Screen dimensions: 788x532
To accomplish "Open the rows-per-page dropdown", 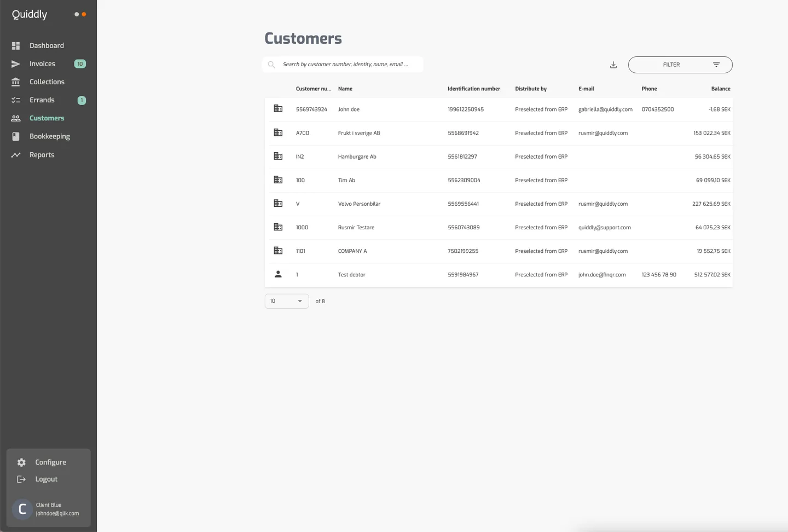I will 287,301.
